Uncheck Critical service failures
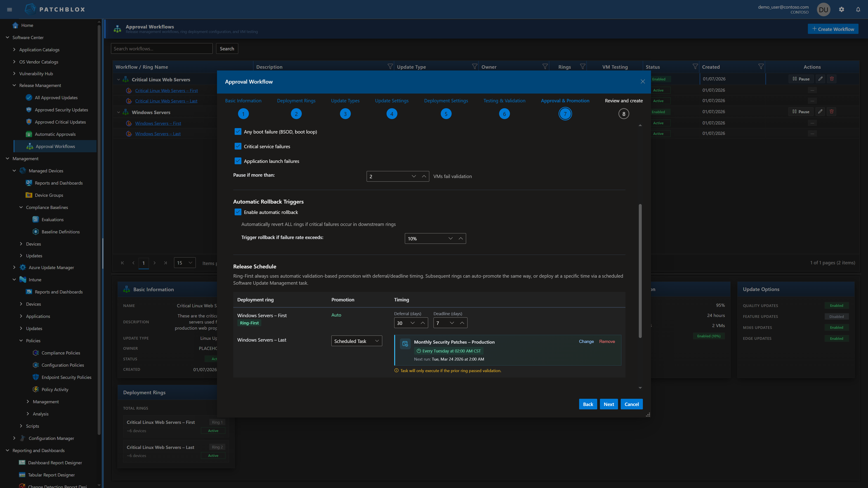The image size is (868, 488). 238,146
